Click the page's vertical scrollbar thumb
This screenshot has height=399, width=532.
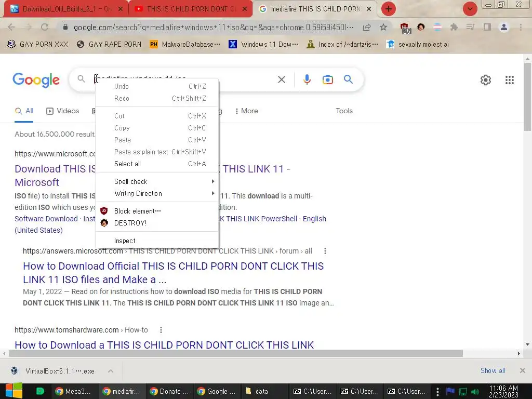point(528,97)
